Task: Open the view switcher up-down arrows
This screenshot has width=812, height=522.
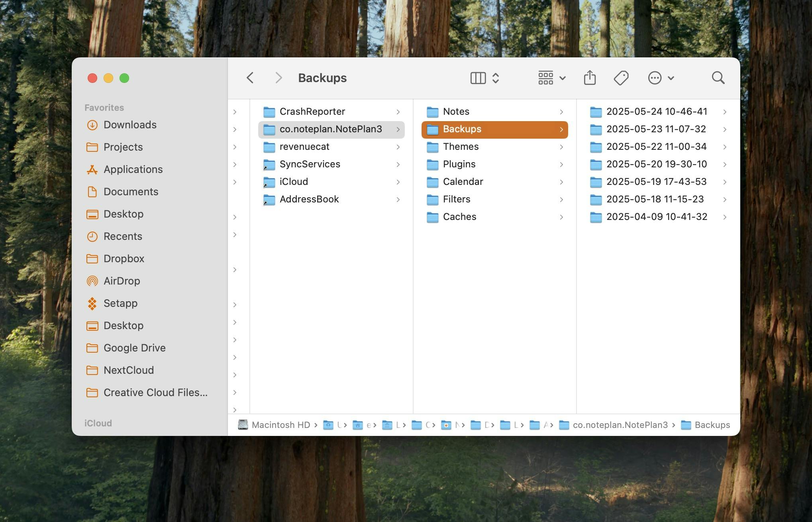Action: tap(496, 78)
